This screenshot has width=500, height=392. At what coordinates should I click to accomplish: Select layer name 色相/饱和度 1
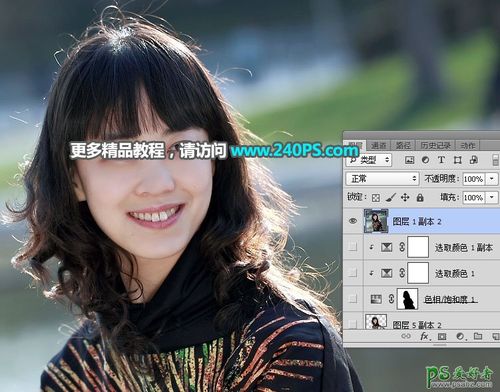[451, 299]
